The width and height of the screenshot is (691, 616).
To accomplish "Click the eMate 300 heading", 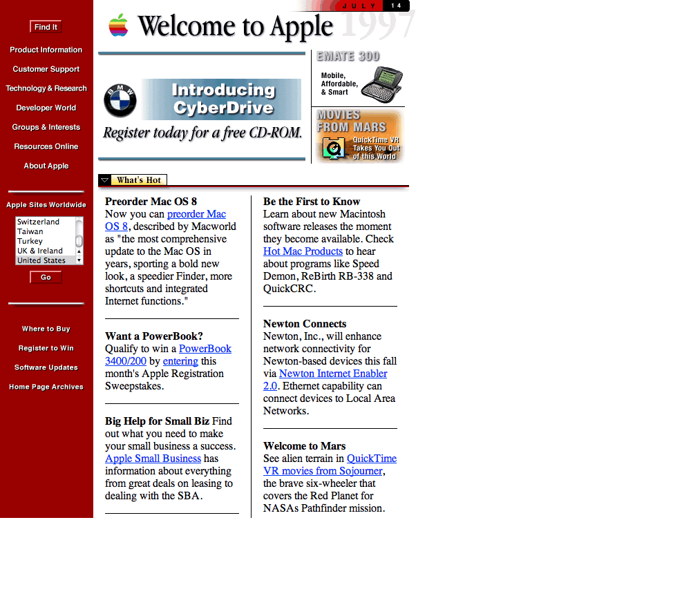I will [x=348, y=57].
